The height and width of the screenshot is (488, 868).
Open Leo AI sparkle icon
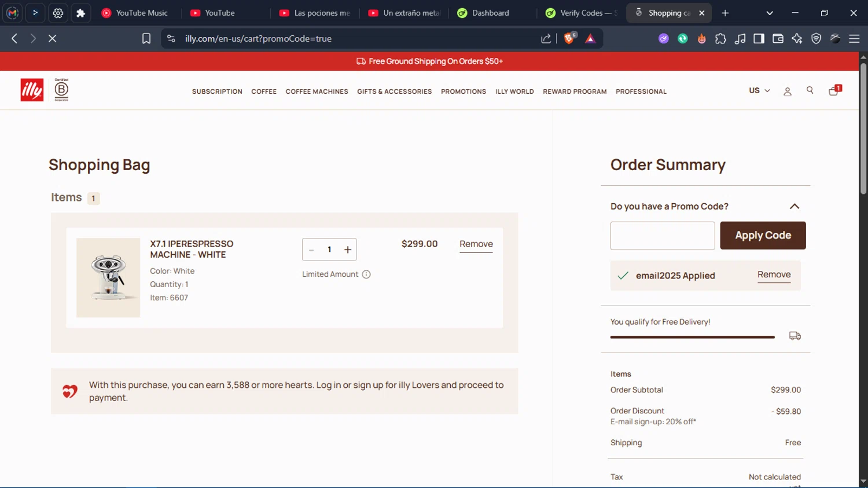797,39
